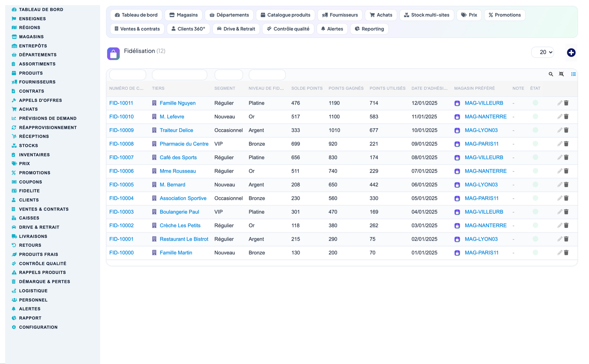Screen dimensions: 589x364
Task: Click the Numéro de carte filter field
Action: pos(128,75)
